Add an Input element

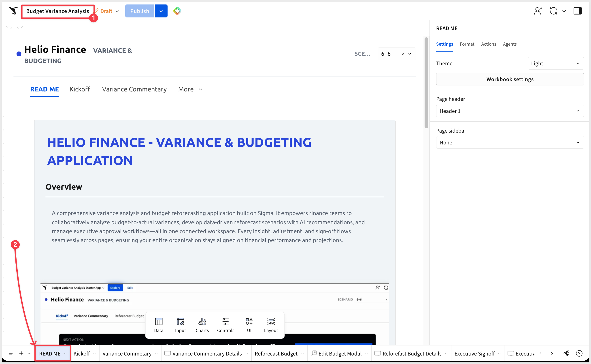click(x=180, y=325)
